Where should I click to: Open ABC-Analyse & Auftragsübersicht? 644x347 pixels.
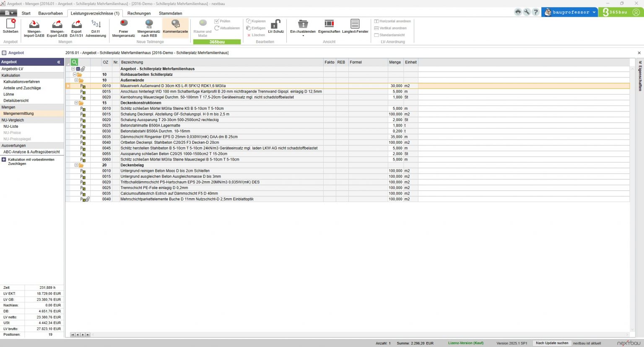(x=31, y=152)
